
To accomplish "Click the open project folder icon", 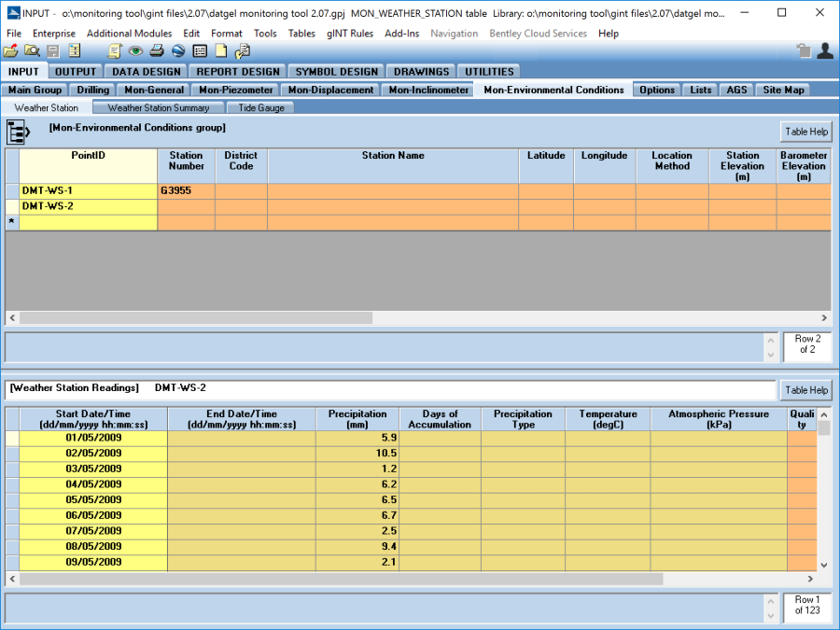I will click(11, 51).
